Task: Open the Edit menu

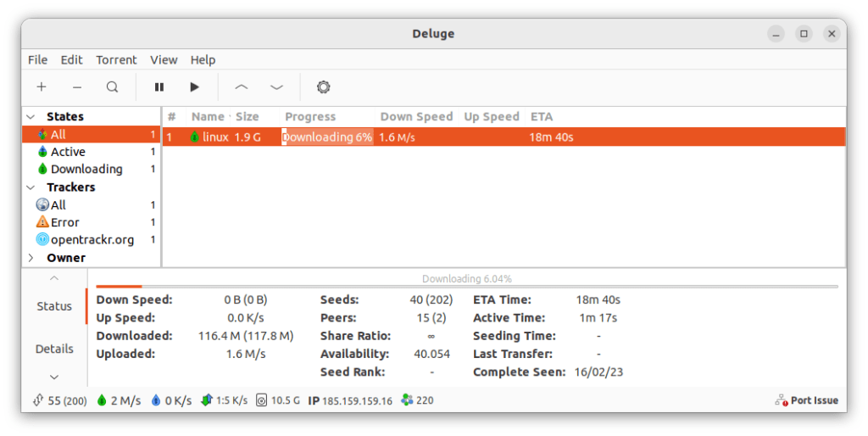Action: click(71, 60)
